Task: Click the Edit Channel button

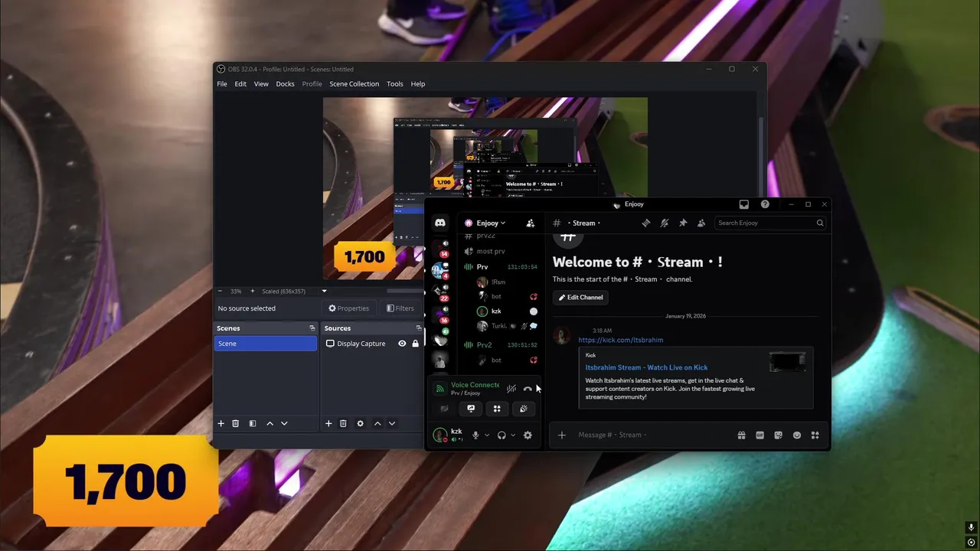Action: pyautogui.click(x=580, y=297)
